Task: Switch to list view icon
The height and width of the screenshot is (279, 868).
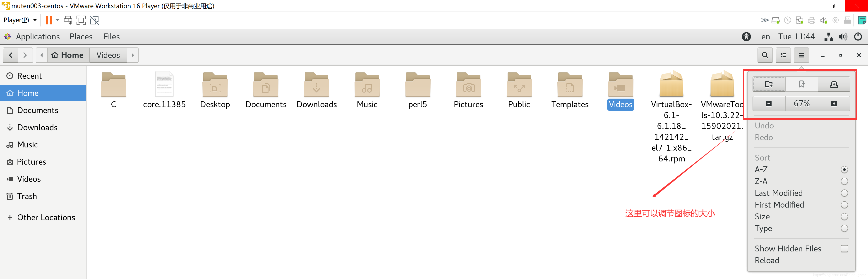Action: click(x=783, y=55)
